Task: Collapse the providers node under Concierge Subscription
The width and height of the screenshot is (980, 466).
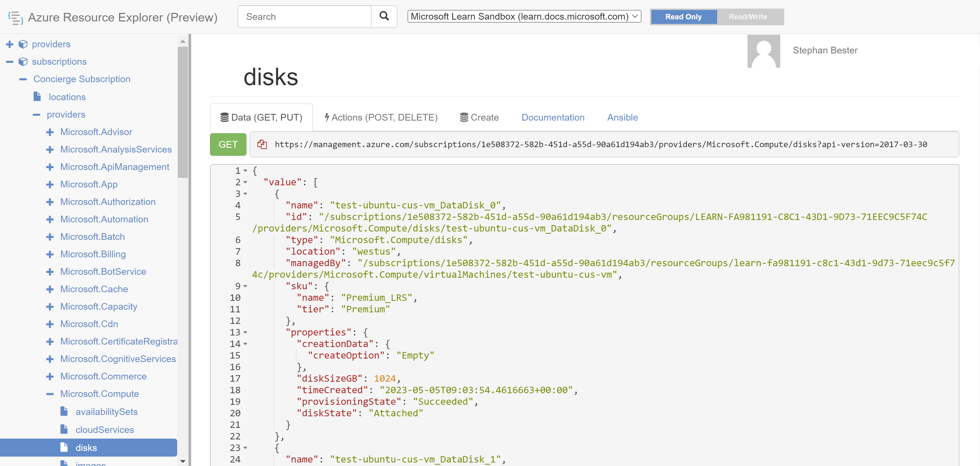Action: (x=37, y=115)
